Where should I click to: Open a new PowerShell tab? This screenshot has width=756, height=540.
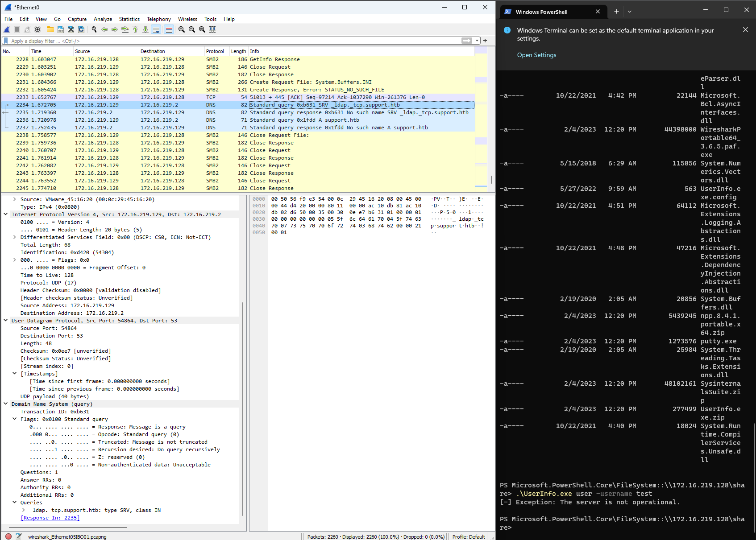[616, 12]
